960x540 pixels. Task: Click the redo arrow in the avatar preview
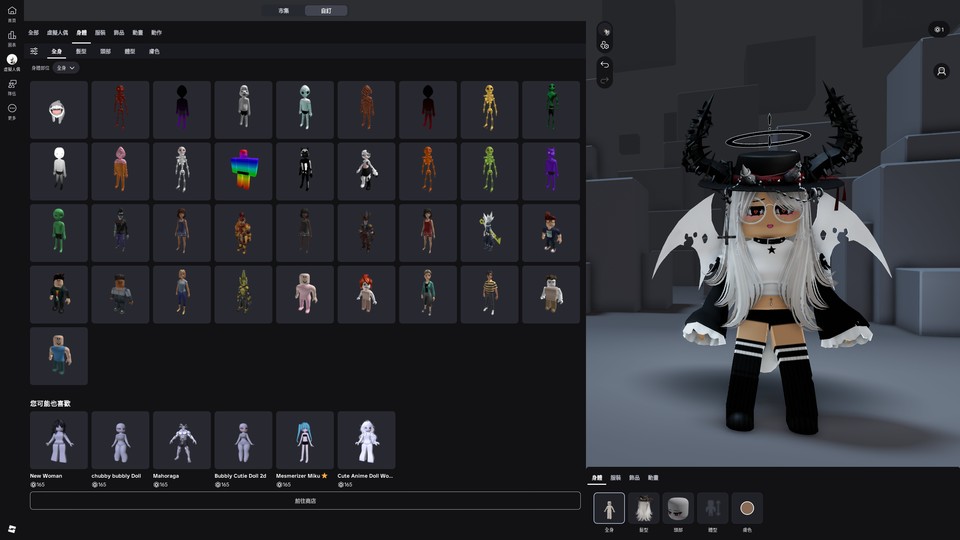(x=604, y=80)
